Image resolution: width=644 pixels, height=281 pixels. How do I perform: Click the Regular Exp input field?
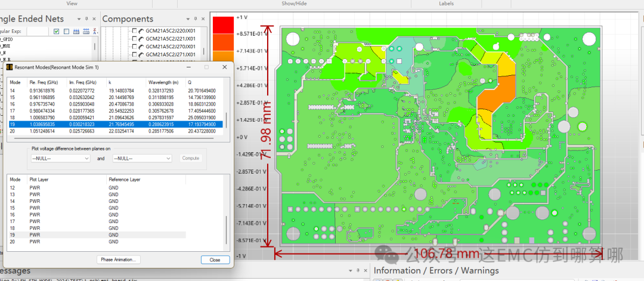(x=39, y=31)
